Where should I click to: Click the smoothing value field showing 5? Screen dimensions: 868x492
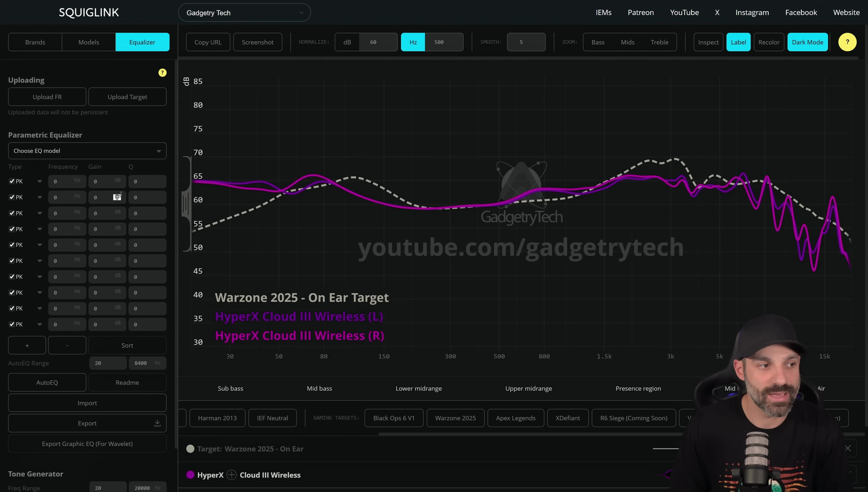(x=526, y=42)
